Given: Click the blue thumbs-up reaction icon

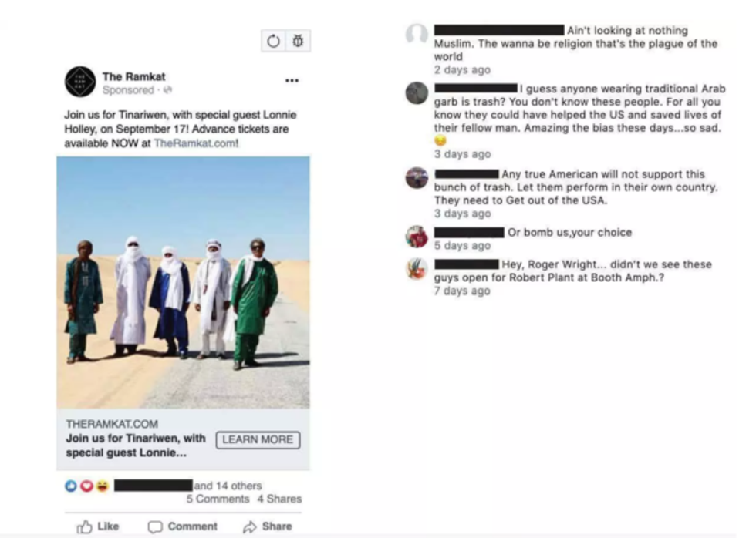Looking at the screenshot, I should click(x=71, y=486).
